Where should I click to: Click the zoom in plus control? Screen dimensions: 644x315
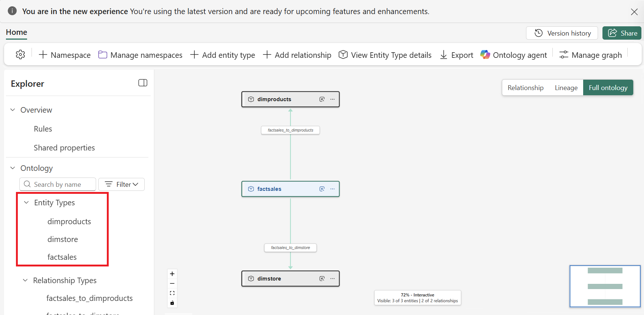click(172, 274)
